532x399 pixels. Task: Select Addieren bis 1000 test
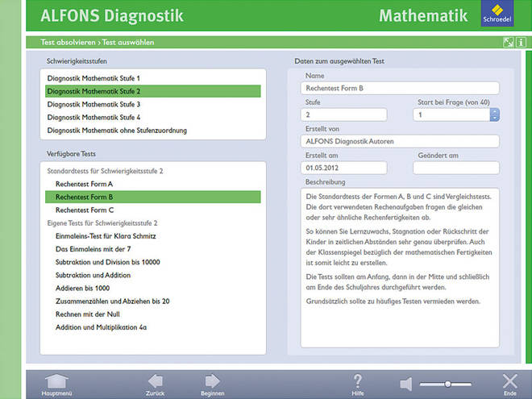coord(153,289)
